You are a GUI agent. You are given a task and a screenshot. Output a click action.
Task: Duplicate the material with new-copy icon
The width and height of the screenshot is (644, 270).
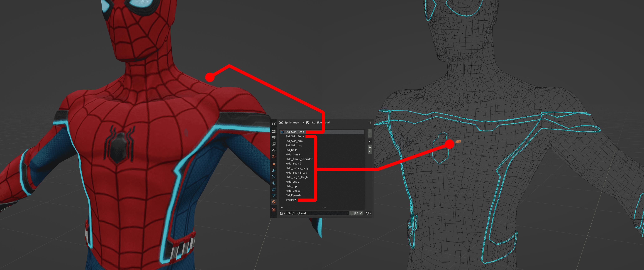pos(356,213)
